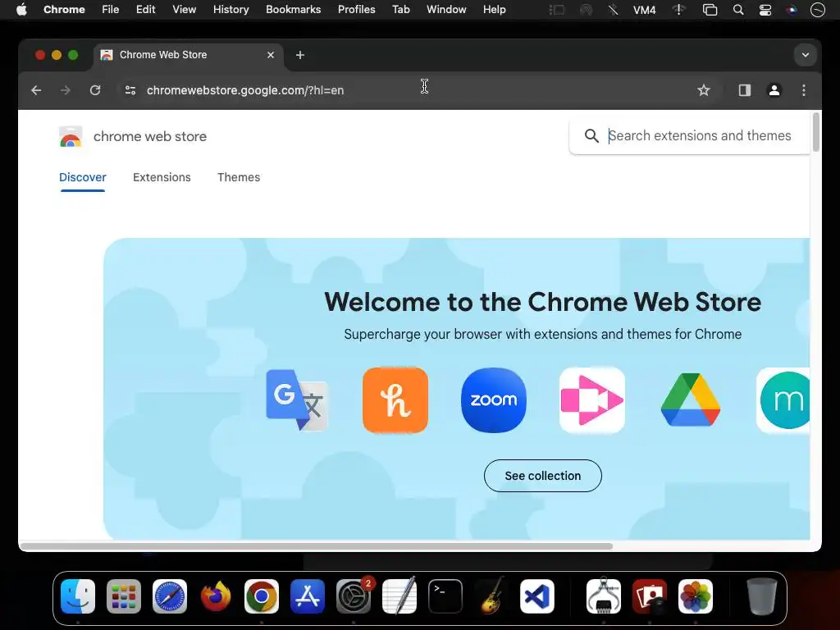Open the Google Translate extension icon
This screenshot has width=840, height=630.
tap(297, 400)
